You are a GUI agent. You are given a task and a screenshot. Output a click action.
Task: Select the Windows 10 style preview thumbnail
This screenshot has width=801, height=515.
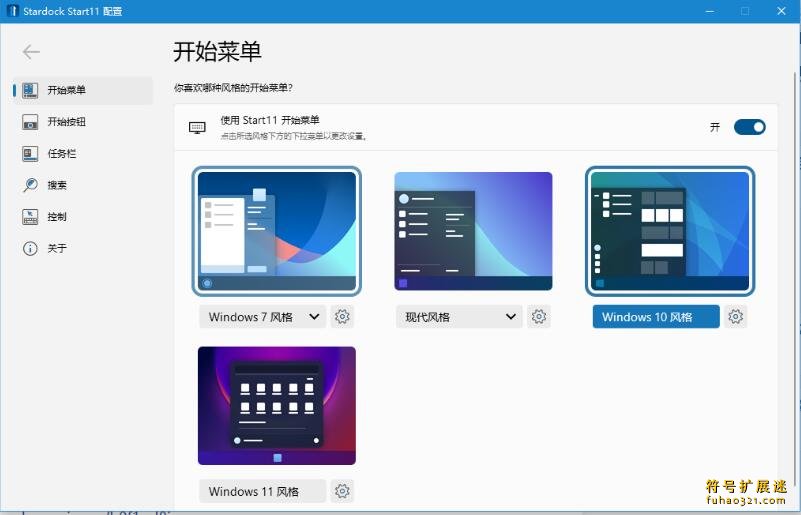tap(670, 231)
